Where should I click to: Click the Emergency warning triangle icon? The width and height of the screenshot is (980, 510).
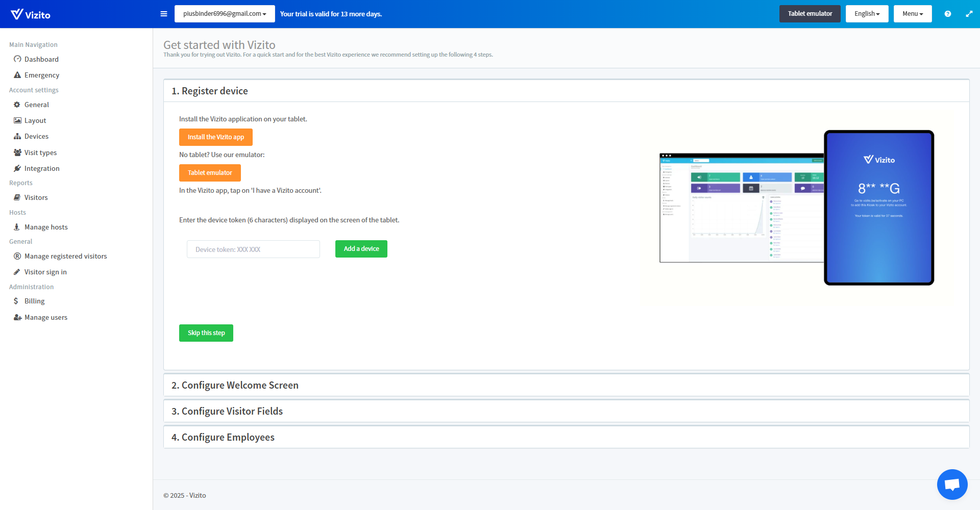tap(17, 75)
